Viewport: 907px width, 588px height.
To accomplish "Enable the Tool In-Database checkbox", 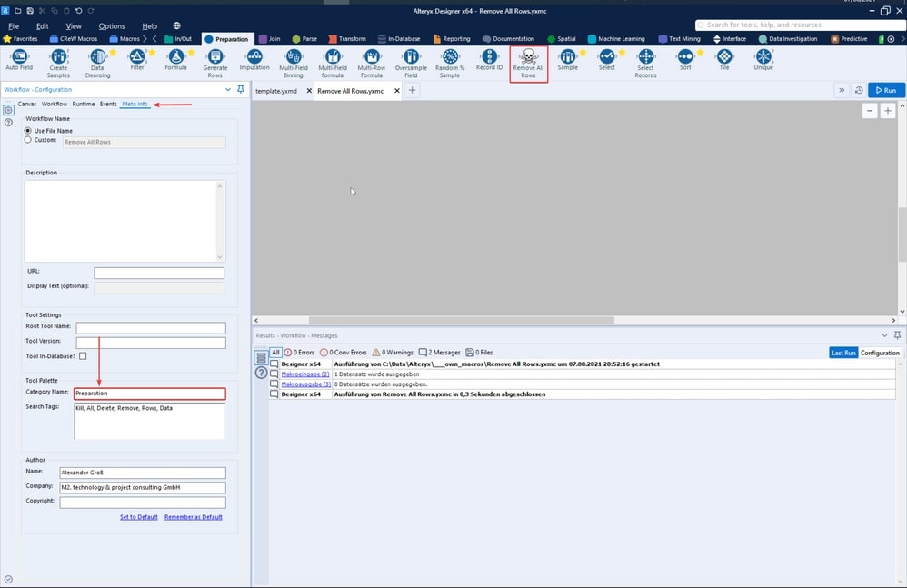I will click(x=83, y=356).
